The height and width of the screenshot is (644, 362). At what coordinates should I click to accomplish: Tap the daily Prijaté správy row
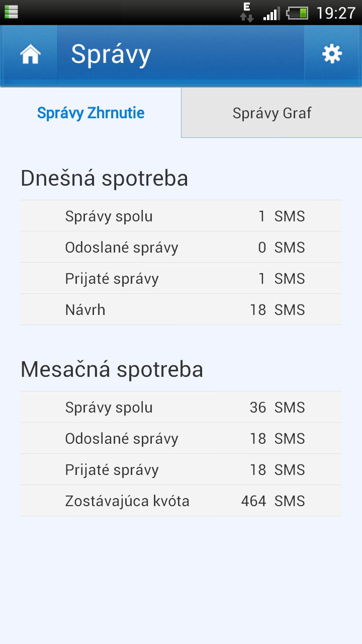pos(181,279)
